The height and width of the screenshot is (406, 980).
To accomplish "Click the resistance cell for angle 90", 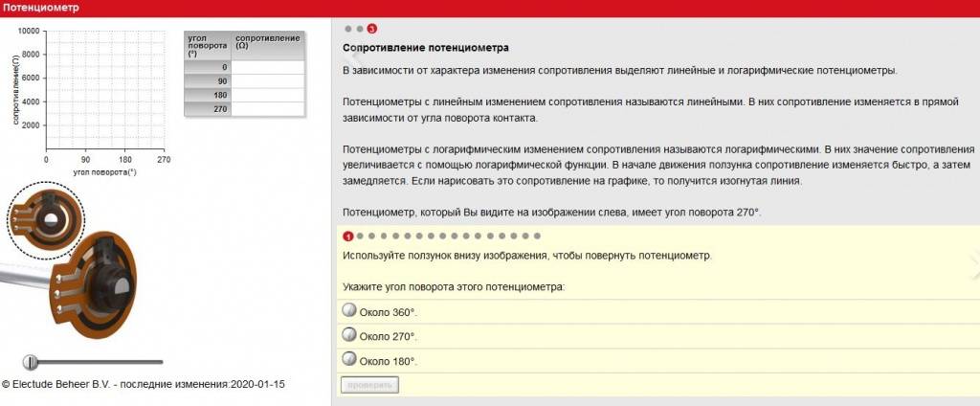I will 268,81.
